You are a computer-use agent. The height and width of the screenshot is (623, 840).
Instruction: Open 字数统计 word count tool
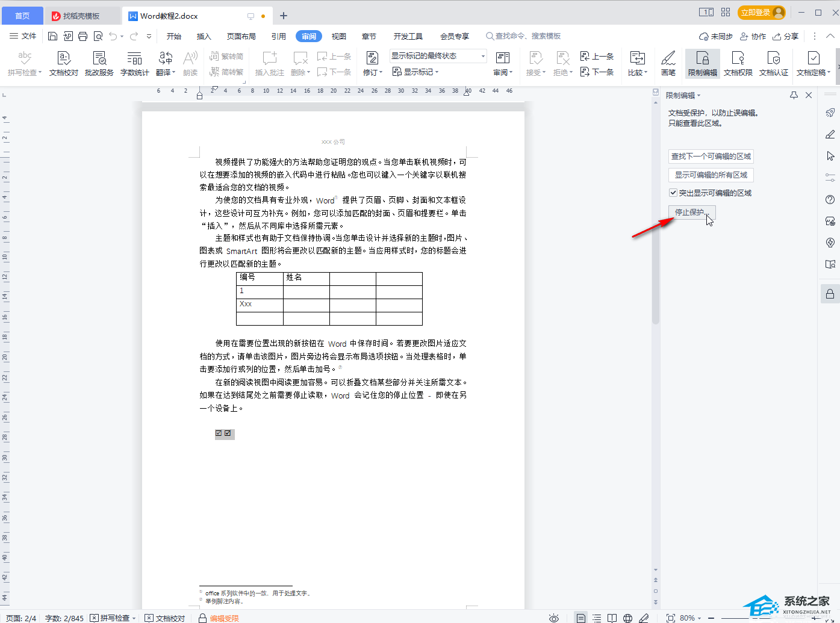click(135, 63)
